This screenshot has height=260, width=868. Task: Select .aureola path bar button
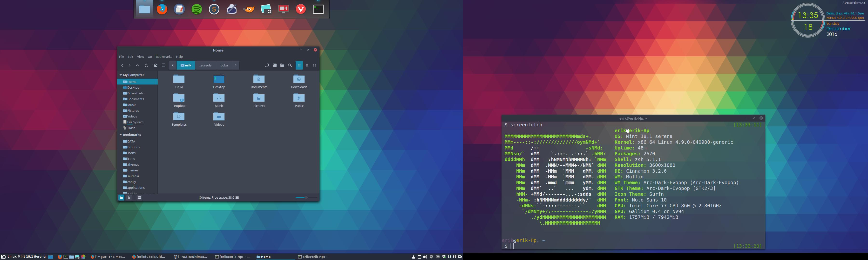point(205,65)
